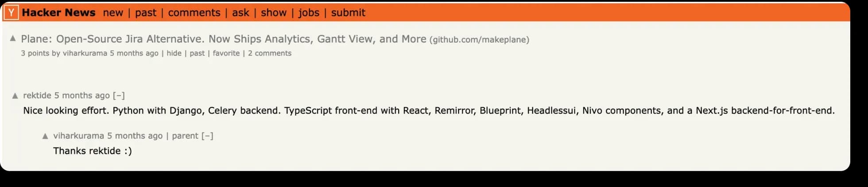
Task: Collapse rektide's comment thread
Action: [119, 96]
